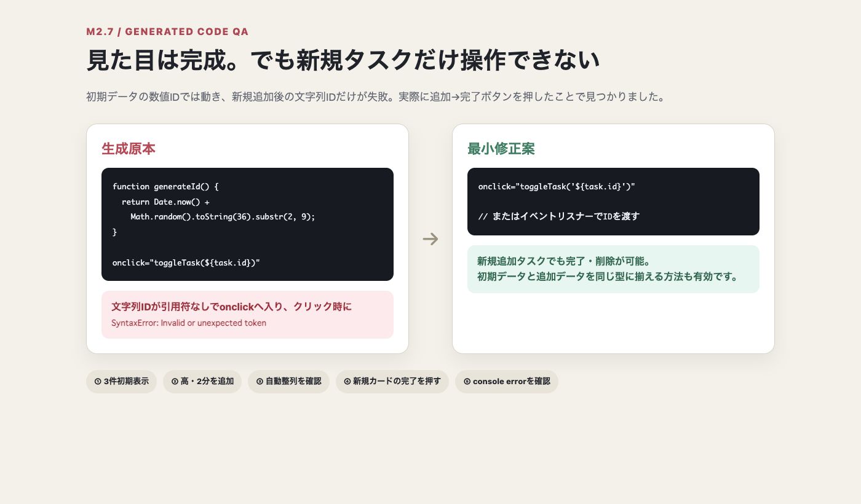Click 'SyntaxError: Invalid or unexpected token' message

coord(189,323)
